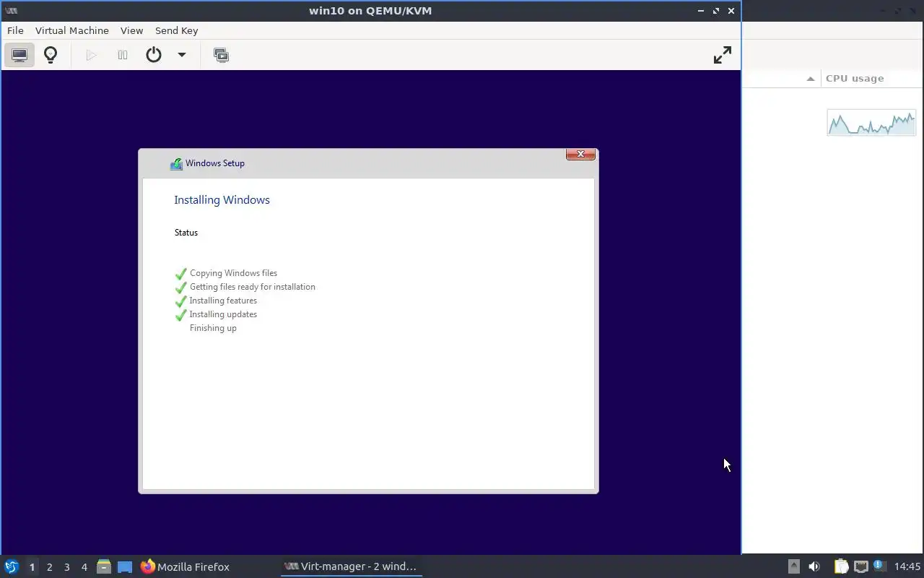Pause the virtual machine
The width and height of the screenshot is (924, 578).
point(123,55)
